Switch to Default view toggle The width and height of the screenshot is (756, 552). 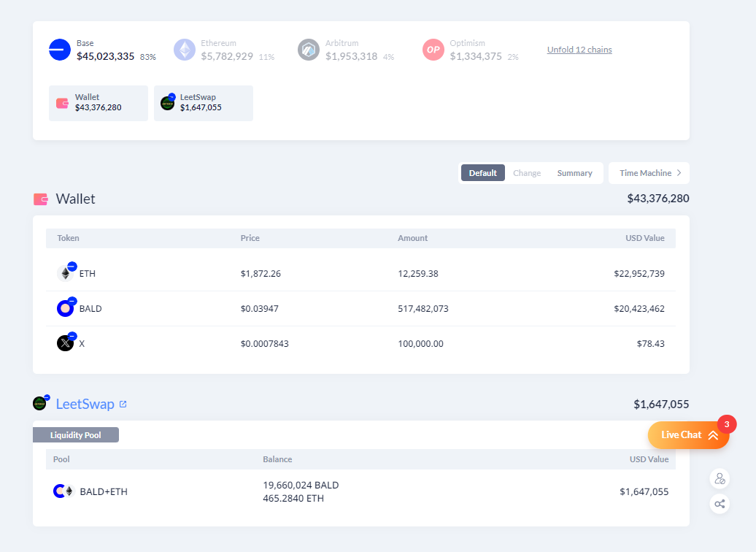click(482, 173)
